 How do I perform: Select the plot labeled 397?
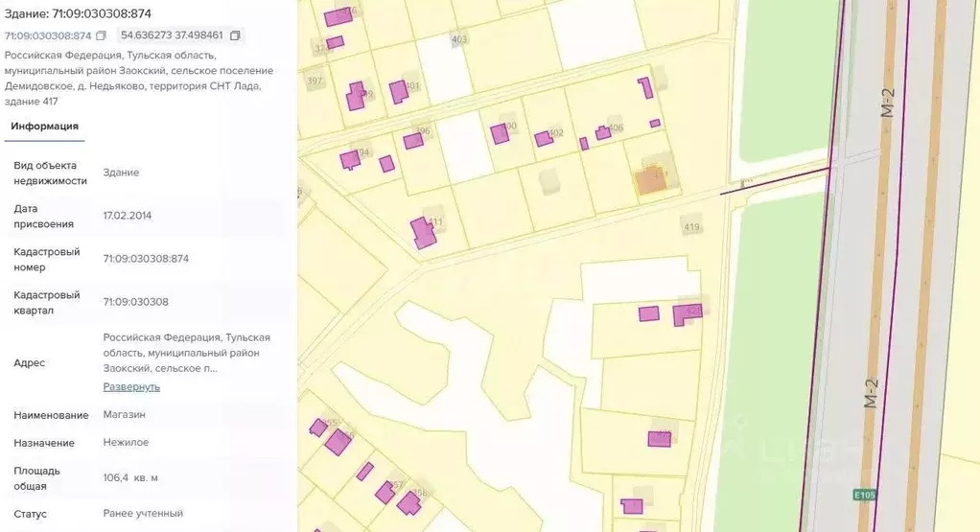(x=314, y=81)
